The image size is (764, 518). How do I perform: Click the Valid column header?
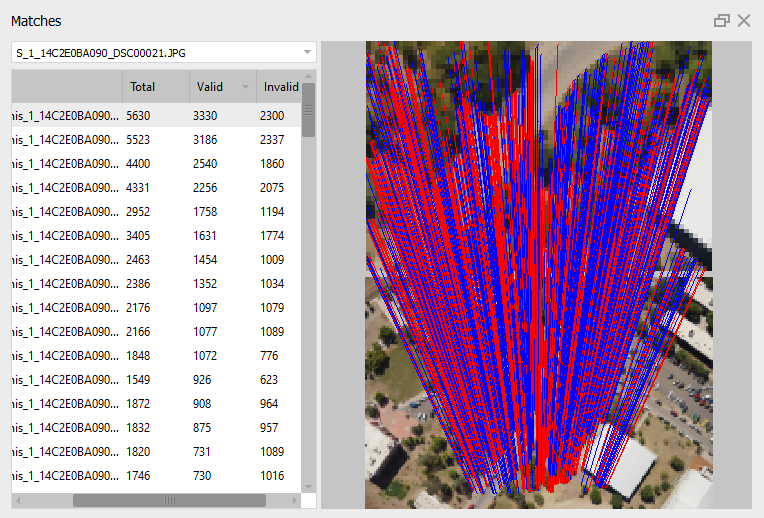coord(210,87)
